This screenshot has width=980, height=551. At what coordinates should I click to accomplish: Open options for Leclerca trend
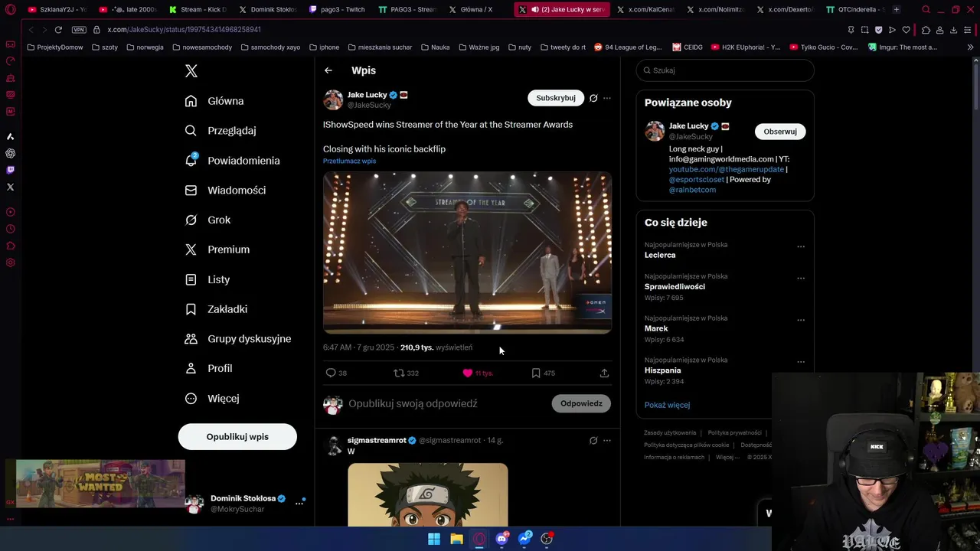[801, 247]
